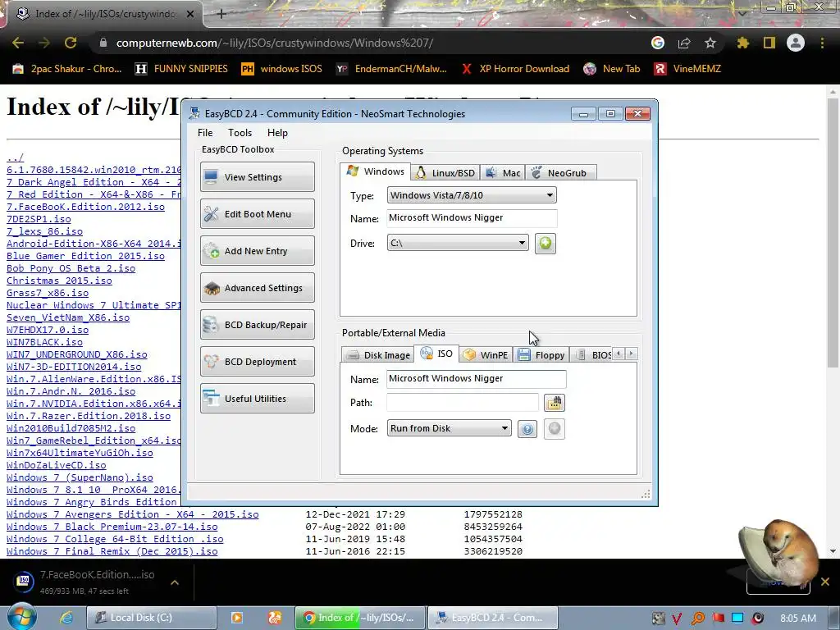
Task: Click BCD Deployment button
Action: 257,362
